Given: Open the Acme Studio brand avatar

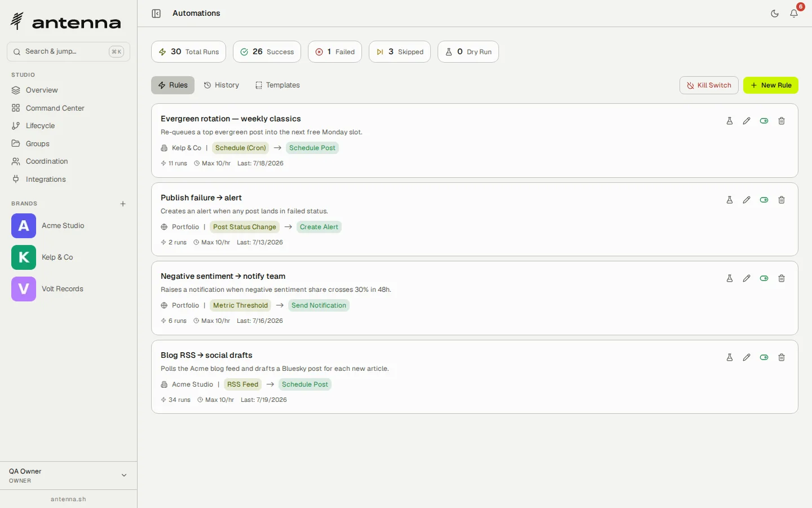Looking at the screenshot, I should [24, 226].
